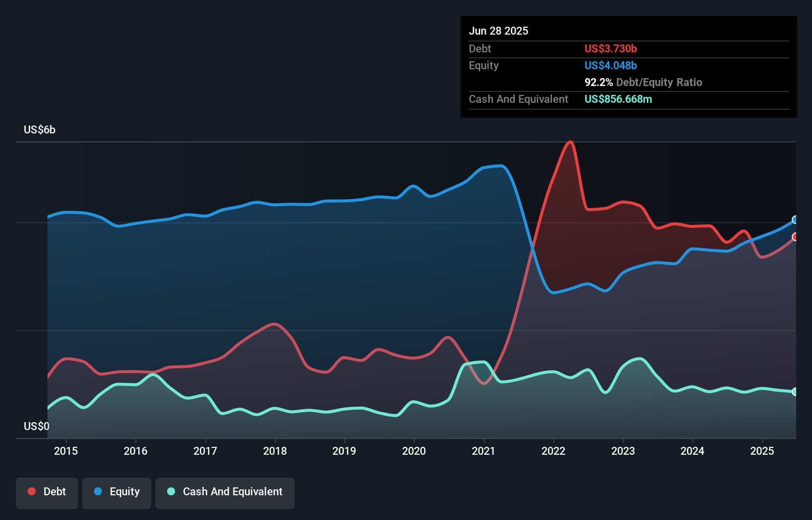Click the 92.2% Debt/Equity Ratio text
The height and width of the screenshot is (520, 812).
(643, 83)
